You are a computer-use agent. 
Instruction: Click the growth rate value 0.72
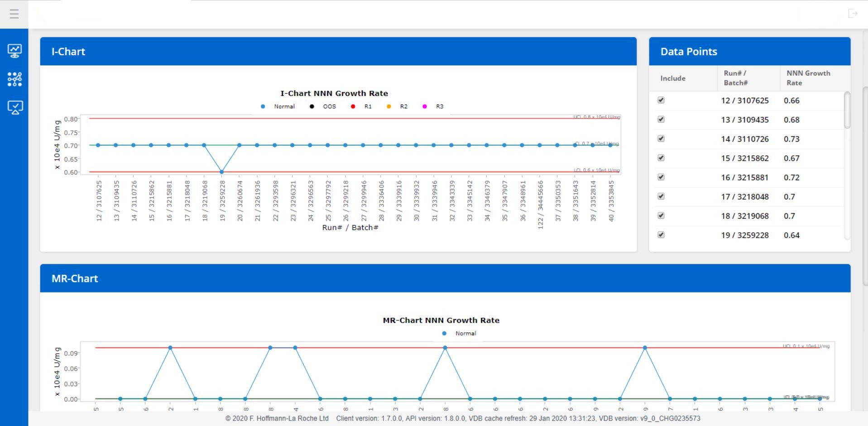(791, 177)
